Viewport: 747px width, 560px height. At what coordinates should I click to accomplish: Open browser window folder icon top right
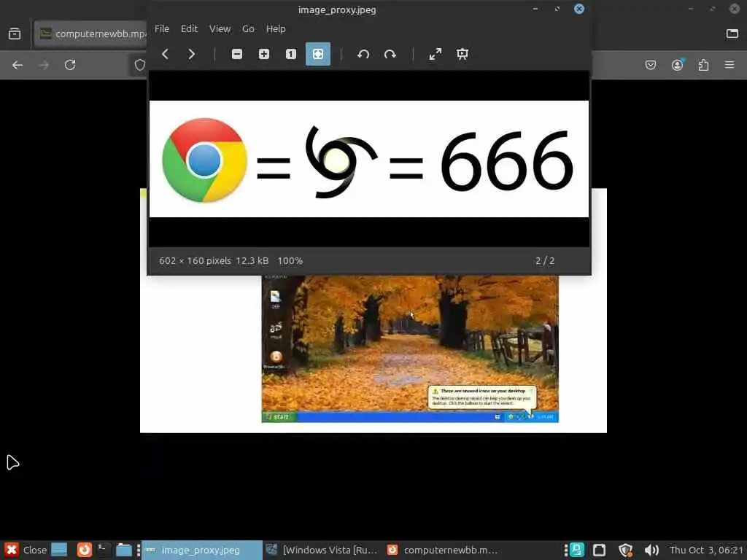[x=732, y=34]
